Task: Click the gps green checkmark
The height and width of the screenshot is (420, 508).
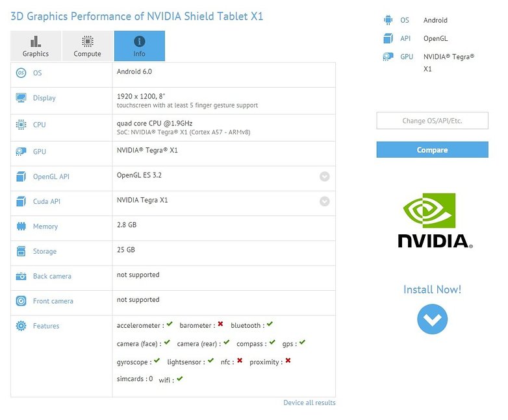Action: click(x=302, y=342)
